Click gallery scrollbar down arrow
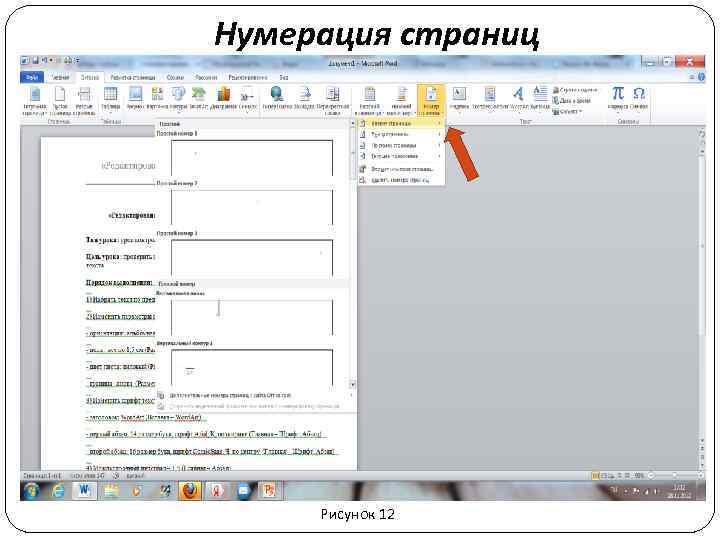This screenshot has height=540, width=720. 353,384
